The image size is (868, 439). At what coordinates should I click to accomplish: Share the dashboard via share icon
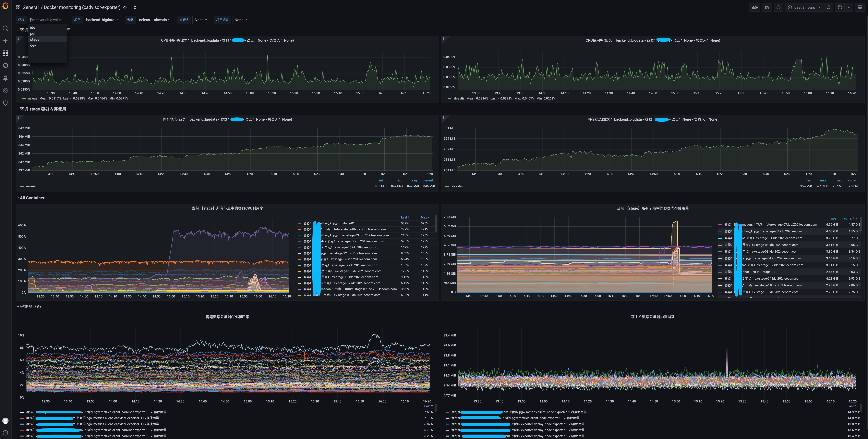(x=134, y=7)
